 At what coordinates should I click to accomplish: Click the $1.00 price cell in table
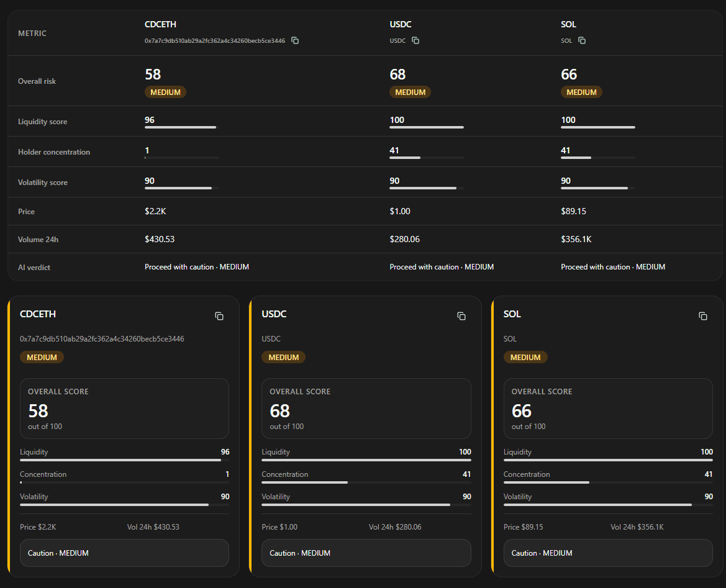400,211
